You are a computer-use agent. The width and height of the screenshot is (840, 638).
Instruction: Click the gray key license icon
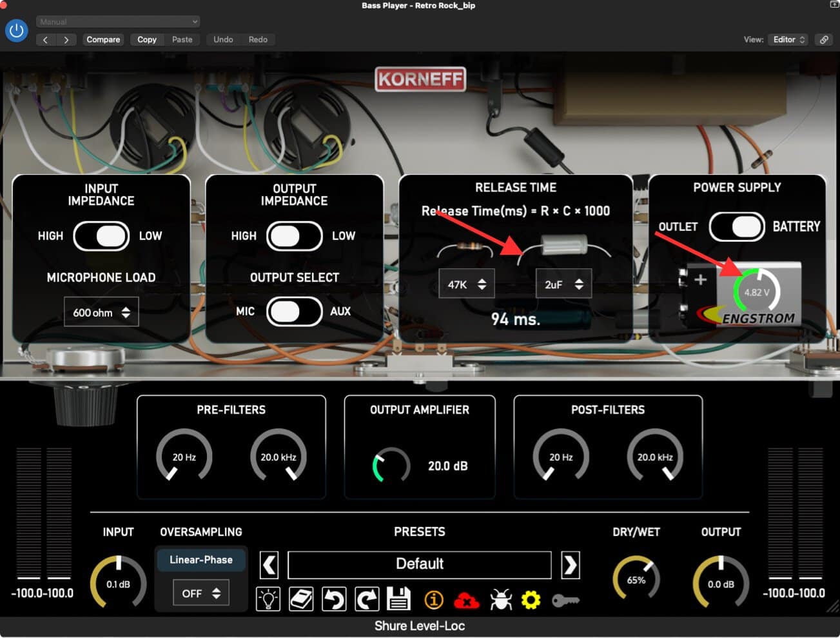(x=565, y=601)
